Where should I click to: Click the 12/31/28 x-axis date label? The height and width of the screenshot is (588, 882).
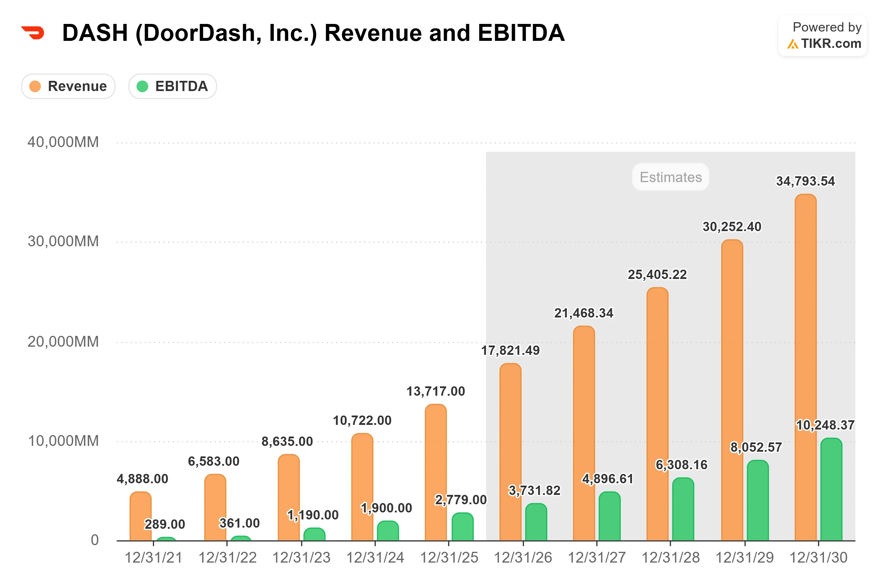(x=670, y=558)
